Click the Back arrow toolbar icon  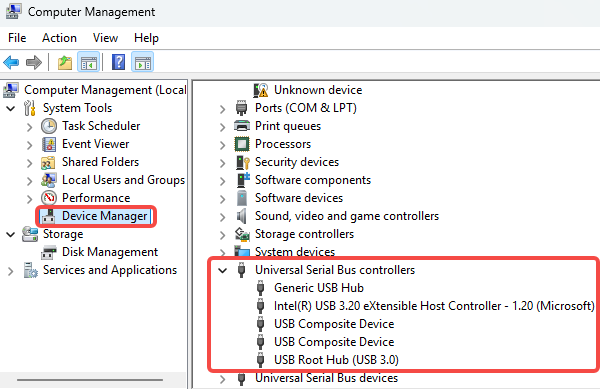click(x=11, y=62)
